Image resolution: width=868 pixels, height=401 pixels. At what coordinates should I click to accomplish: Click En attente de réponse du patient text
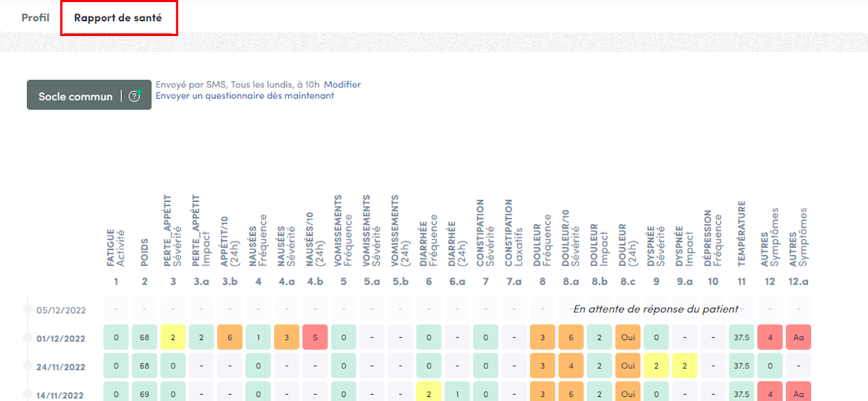[x=656, y=309]
